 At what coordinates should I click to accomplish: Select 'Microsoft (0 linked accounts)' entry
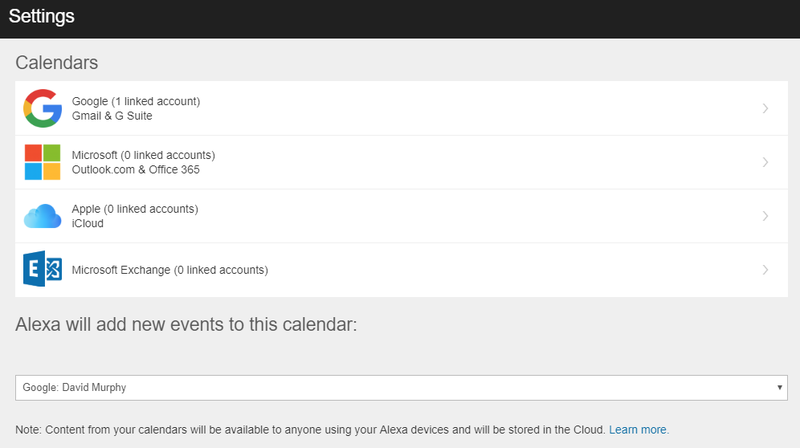pyautogui.click(x=143, y=155)
